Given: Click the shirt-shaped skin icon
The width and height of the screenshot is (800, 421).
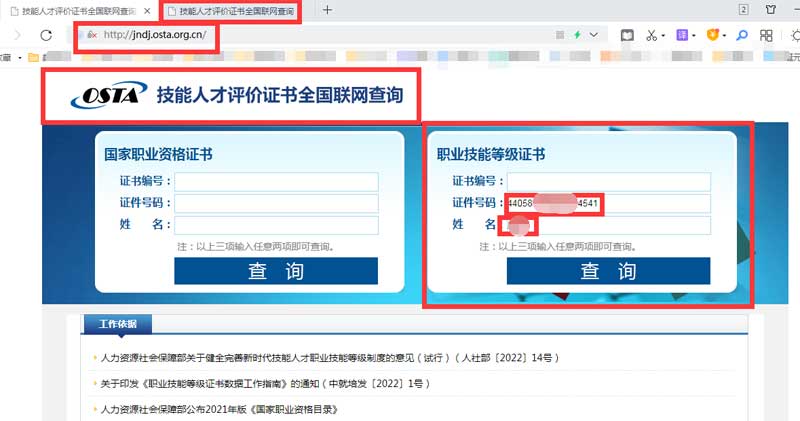Looking at the screenshot, I should [769, 10].
